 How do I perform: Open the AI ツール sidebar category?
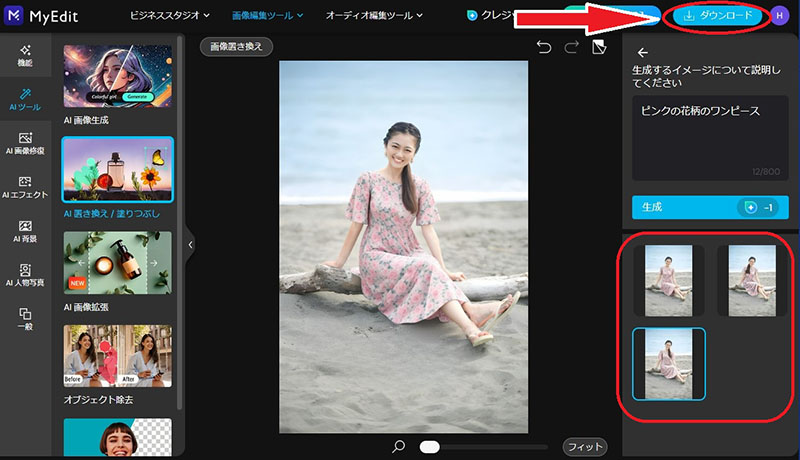coord(25,98)
